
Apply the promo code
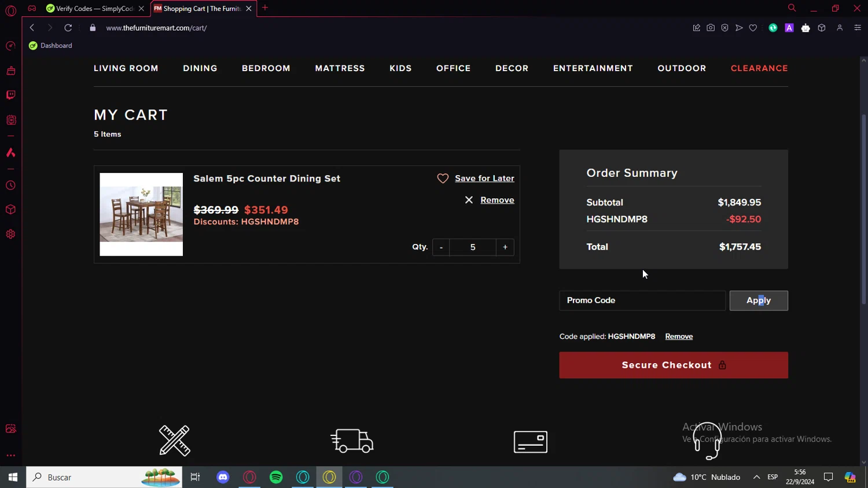coord(759,301)
